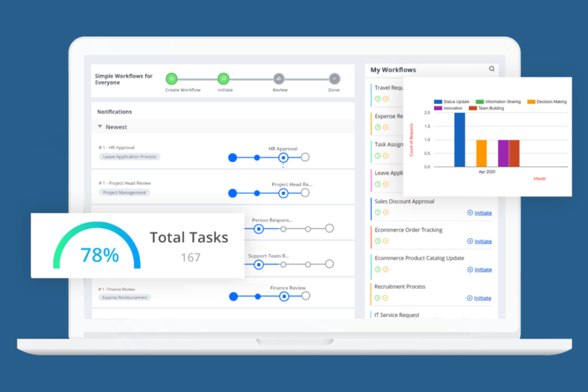Click the approval check icon under Sales Discount Approval
Image resolution: width=588 pixels, height=392 pixels.
tap(386, 212)
